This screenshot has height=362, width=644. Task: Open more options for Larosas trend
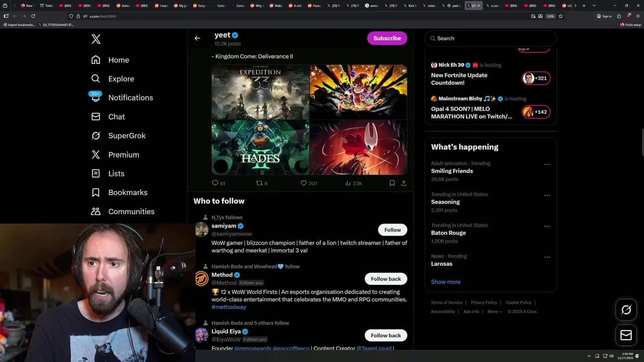[x=547, y=257]
